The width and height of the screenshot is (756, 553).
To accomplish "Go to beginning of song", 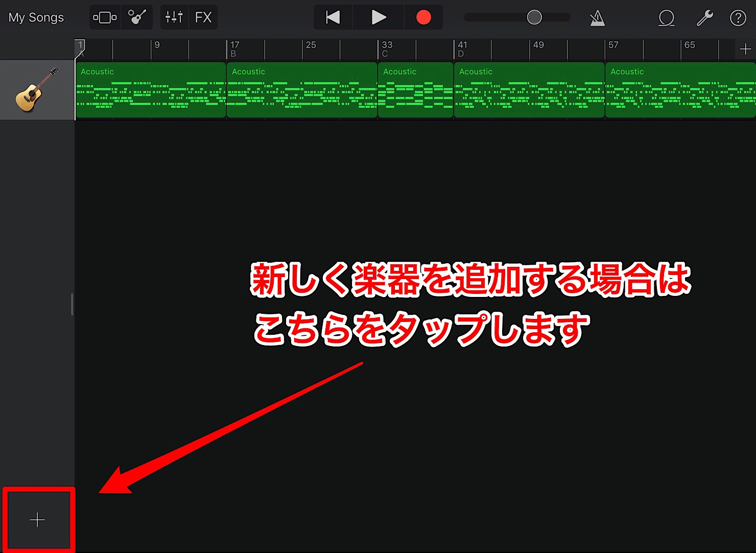I will click(x=333, y=17).
